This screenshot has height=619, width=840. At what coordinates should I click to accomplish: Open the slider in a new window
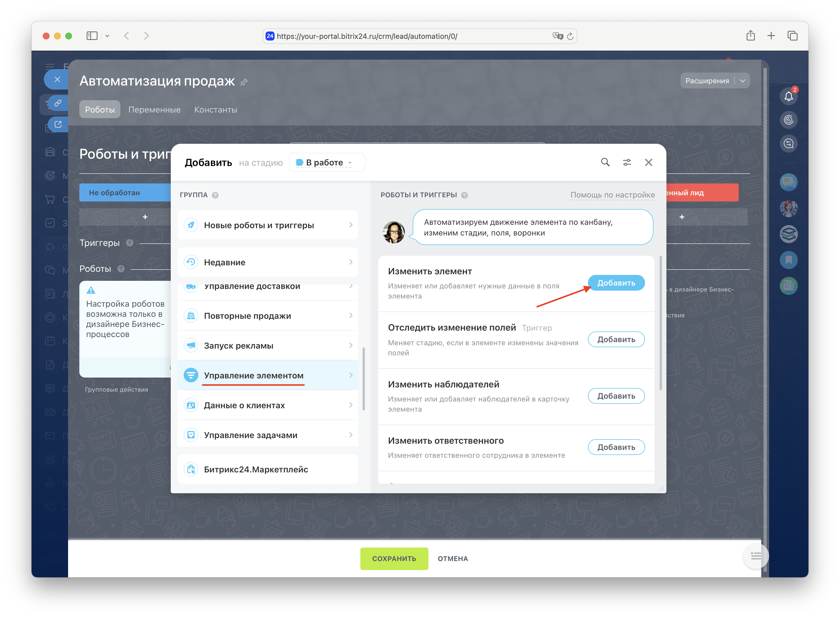point(58,124)
